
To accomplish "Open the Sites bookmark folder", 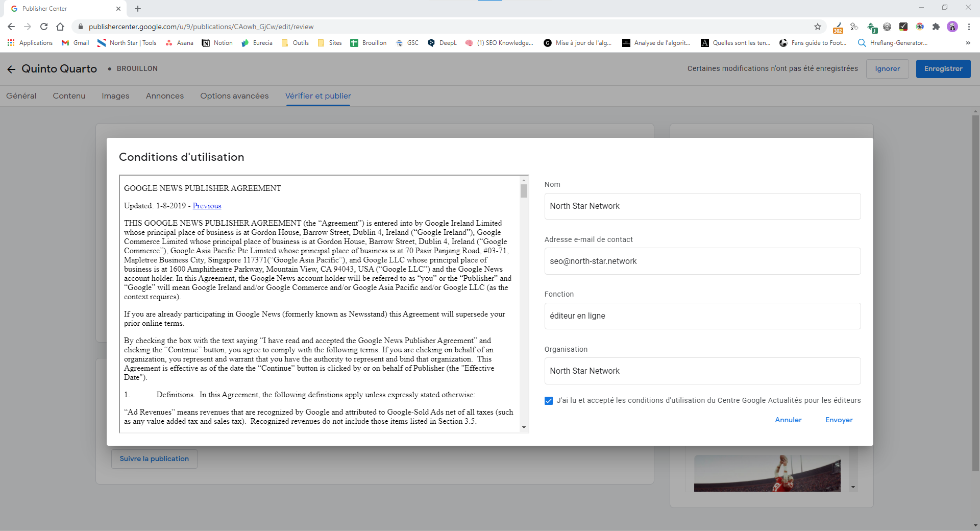I will (x=330, y=43).
